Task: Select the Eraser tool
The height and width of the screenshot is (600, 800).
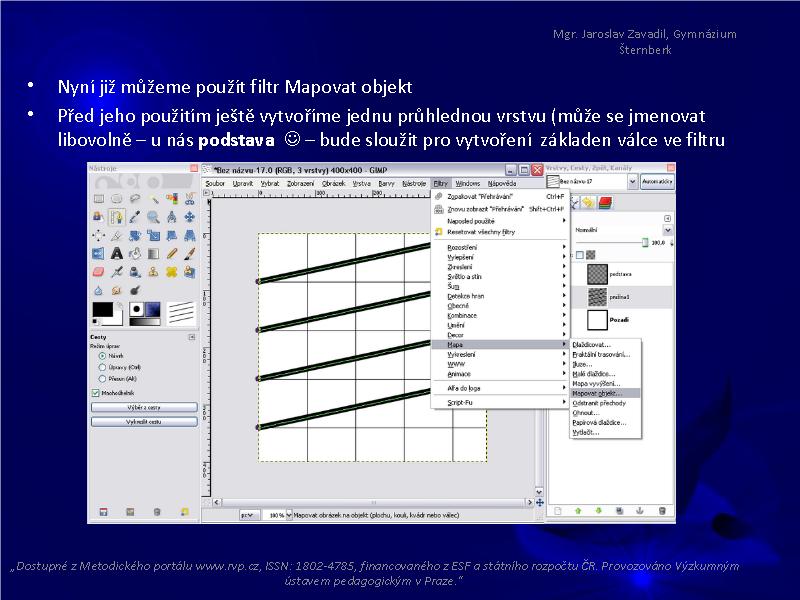Action: click(98, 272)
